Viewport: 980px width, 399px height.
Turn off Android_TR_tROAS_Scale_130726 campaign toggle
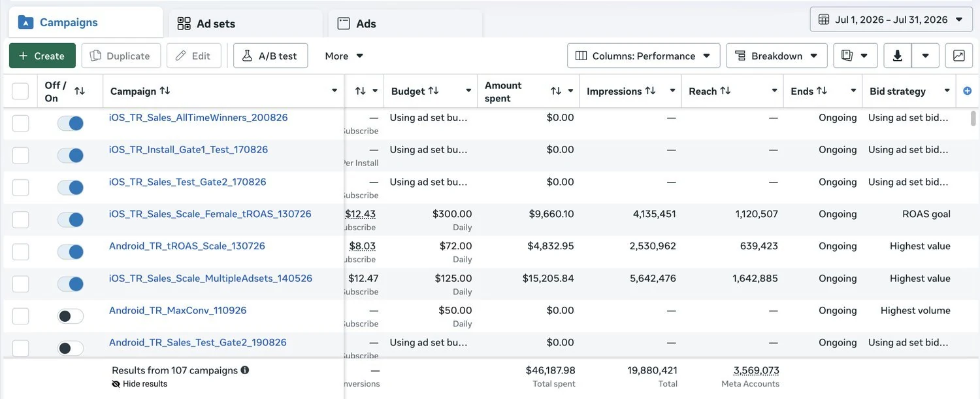(71, 251)
